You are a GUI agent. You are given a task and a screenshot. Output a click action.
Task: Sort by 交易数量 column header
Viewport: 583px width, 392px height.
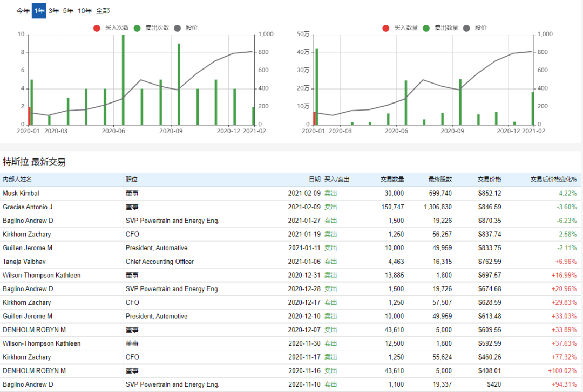point(392,180)
